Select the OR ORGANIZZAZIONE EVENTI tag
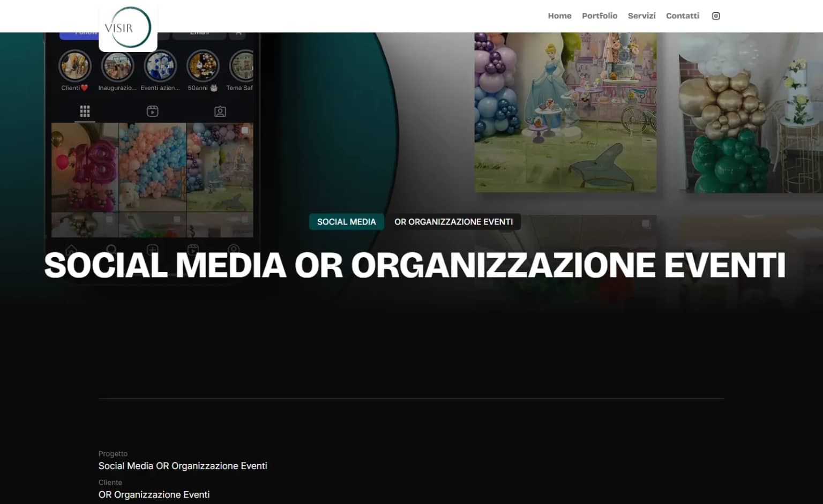Image resolution: width=823 pixels, height=504 pixels. 454,221
